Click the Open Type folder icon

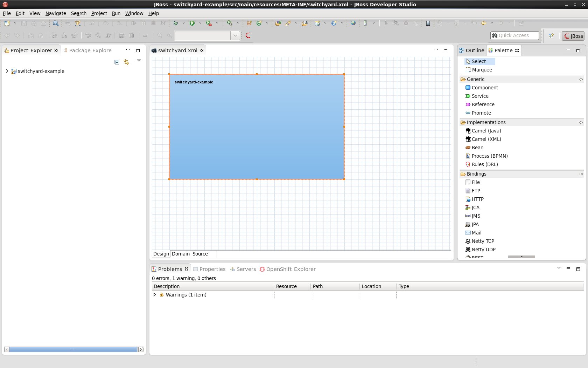(278, 23)
